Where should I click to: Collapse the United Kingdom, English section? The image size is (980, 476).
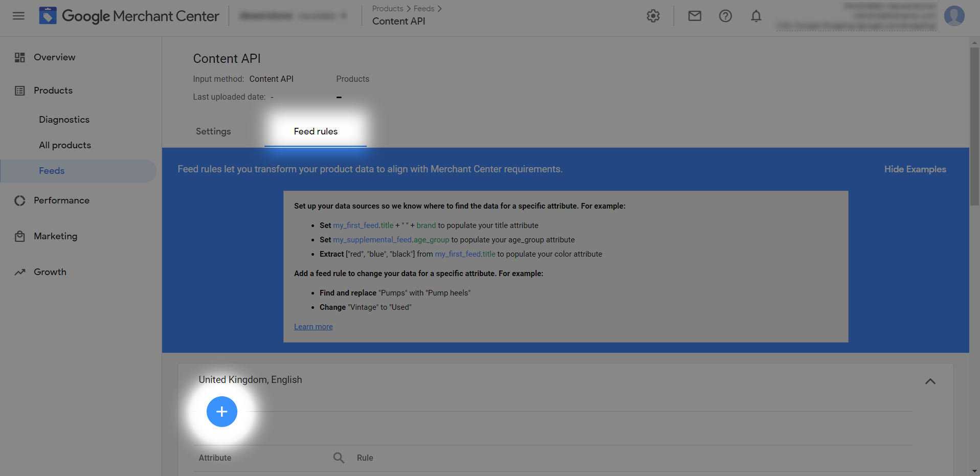point(930,381)
